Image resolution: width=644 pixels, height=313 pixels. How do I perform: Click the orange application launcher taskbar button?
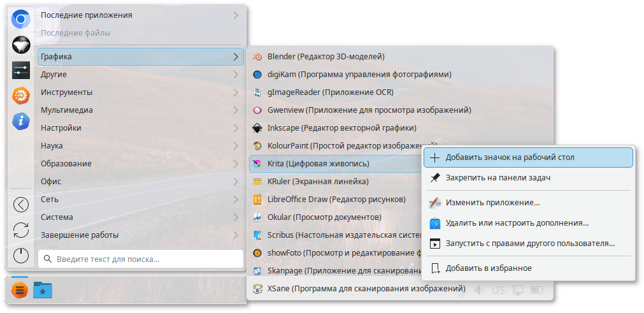click(x=20, y=291)
